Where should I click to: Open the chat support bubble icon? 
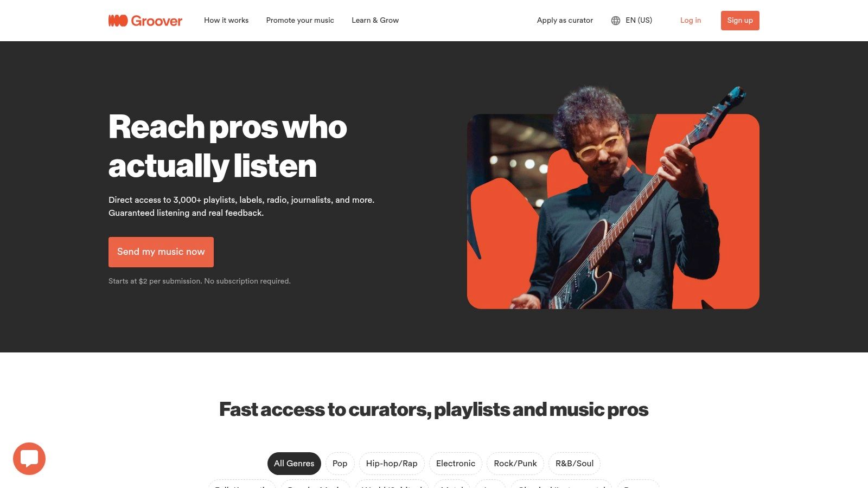click(29, 459)
